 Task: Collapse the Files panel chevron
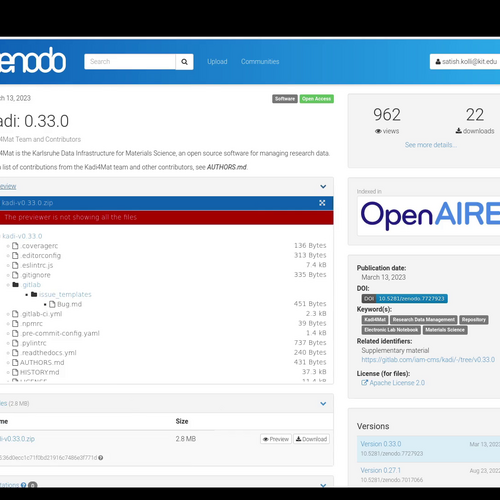323,404
